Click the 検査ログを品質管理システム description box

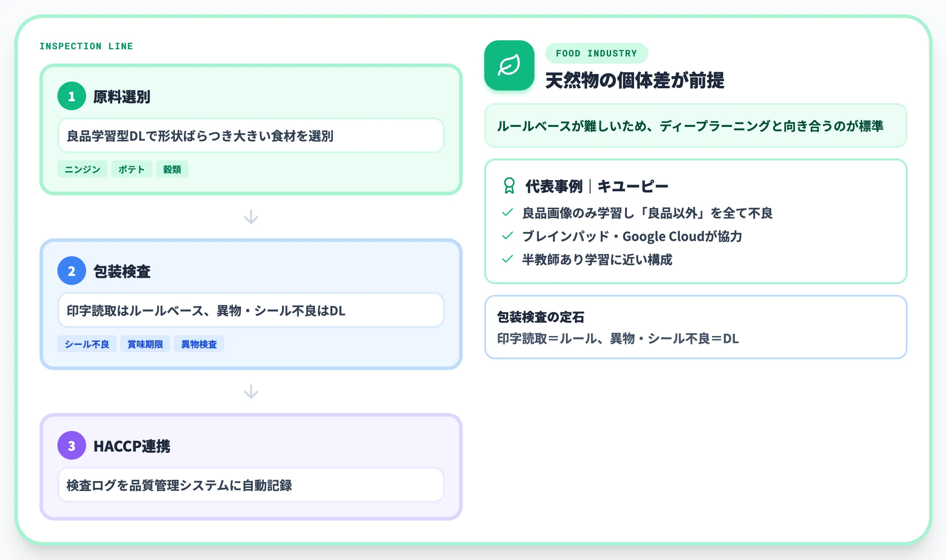coord(251,485)
